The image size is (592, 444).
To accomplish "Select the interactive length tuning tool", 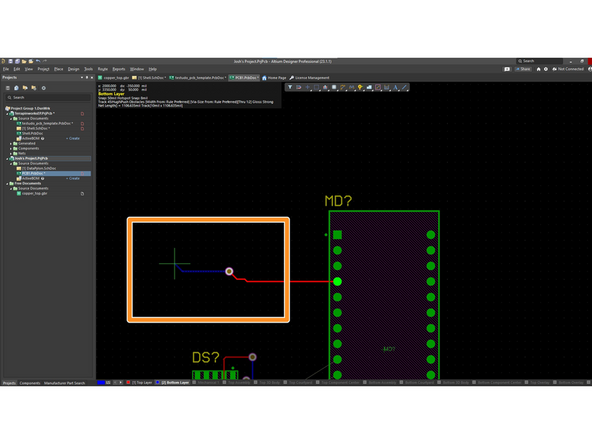I will [x=352, y=88].
